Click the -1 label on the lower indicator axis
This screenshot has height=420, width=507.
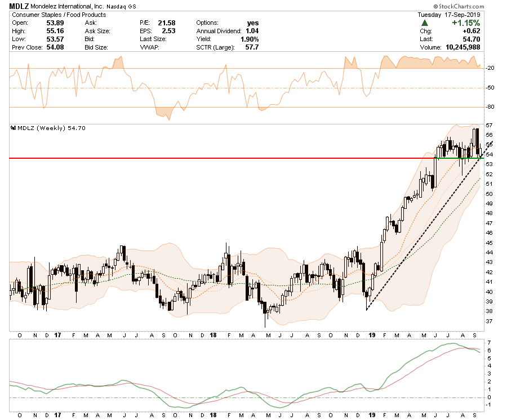point(489,405)
